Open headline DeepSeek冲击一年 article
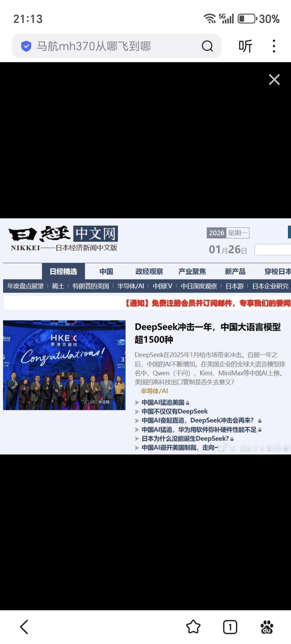Screen dimensions: 291x644 208,333
